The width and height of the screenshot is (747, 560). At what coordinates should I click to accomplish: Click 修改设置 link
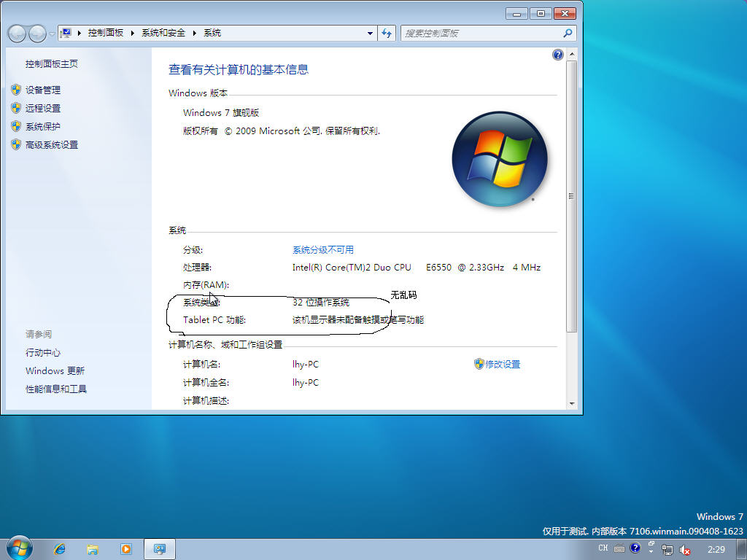click(503, 365)
